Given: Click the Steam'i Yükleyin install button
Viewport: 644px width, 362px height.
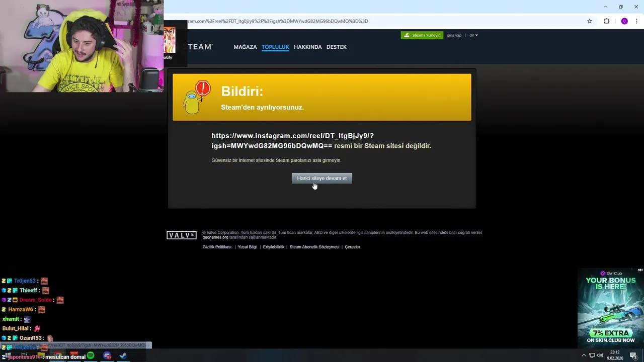Looking at the screenshot, I should (422, 35).
